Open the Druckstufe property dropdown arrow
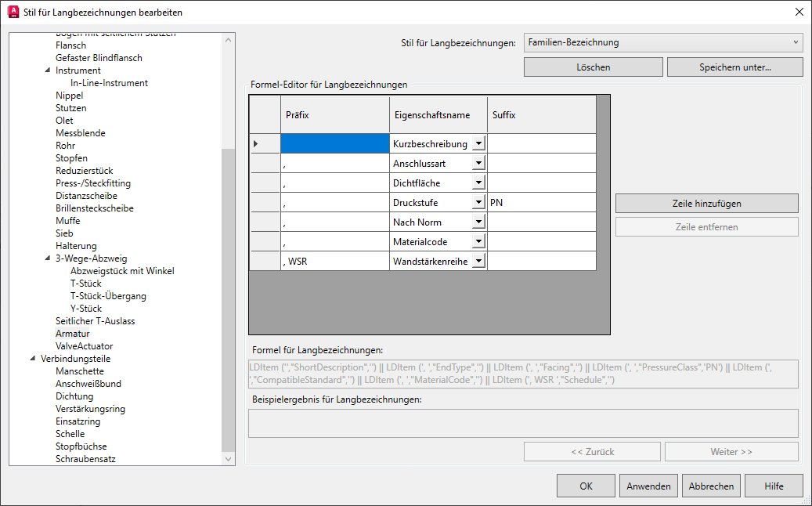This screenshot has width=812, height=506. (479, 203)
